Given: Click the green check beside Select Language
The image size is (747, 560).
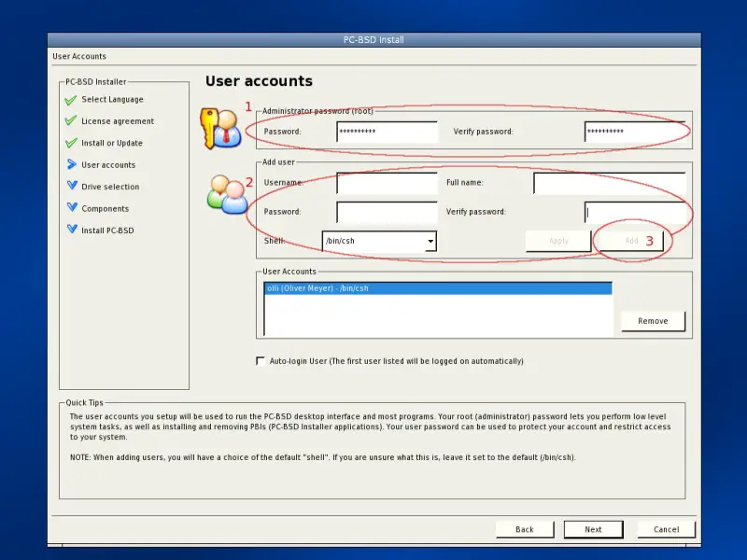Looking at the screenshot, I should (x=71, y=100).
